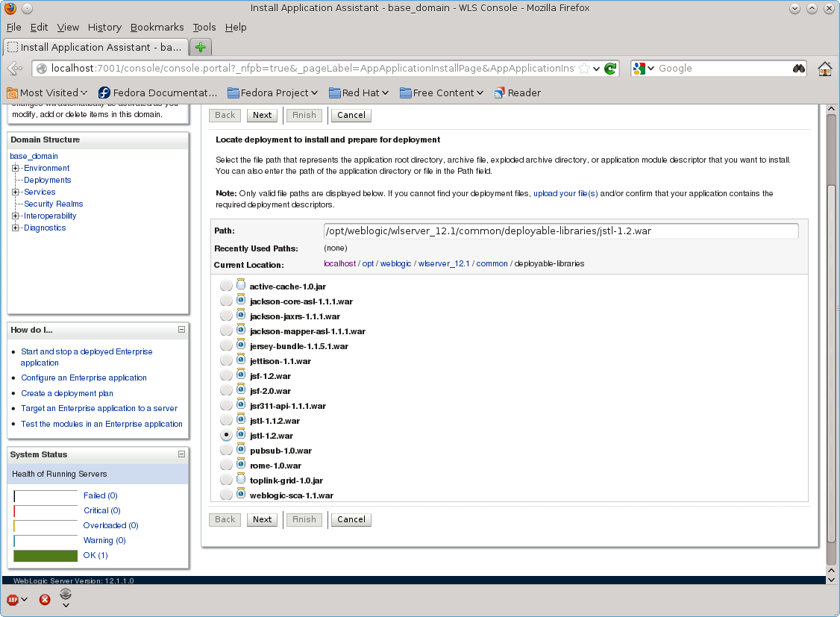Switch to the Install Application Assistant tab
This screenshot has height=617, width=840.
tap(95, 46)
